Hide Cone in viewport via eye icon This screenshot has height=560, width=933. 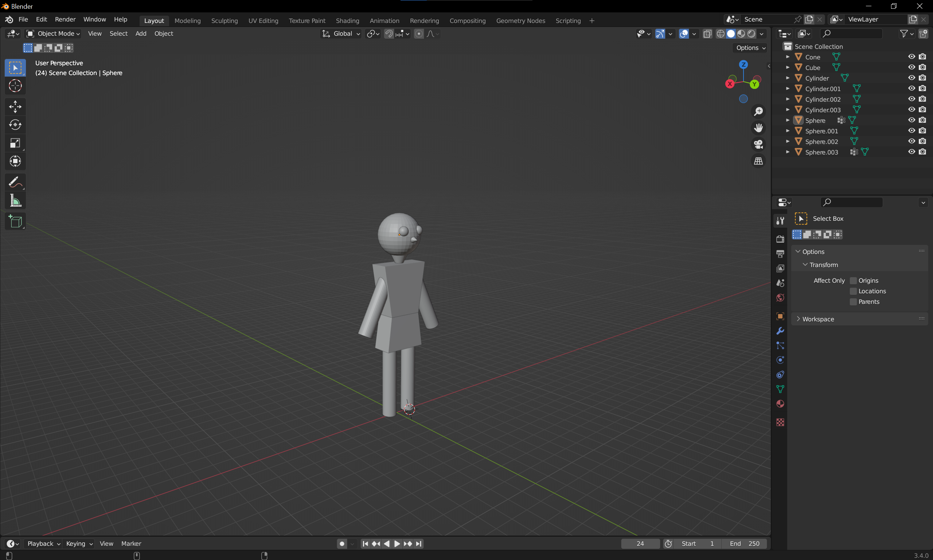point(911,56)
